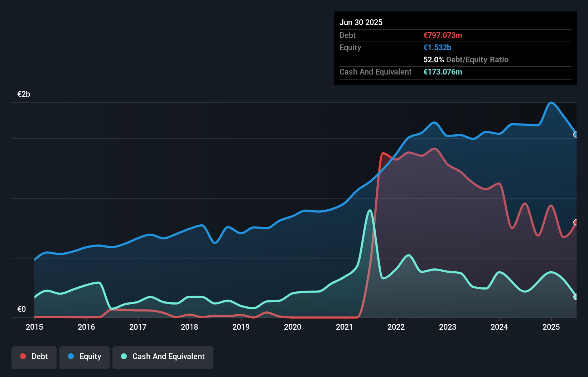Click the €2b y-axis label
Screen dimensions: 588x377
[x=24, y=94]
